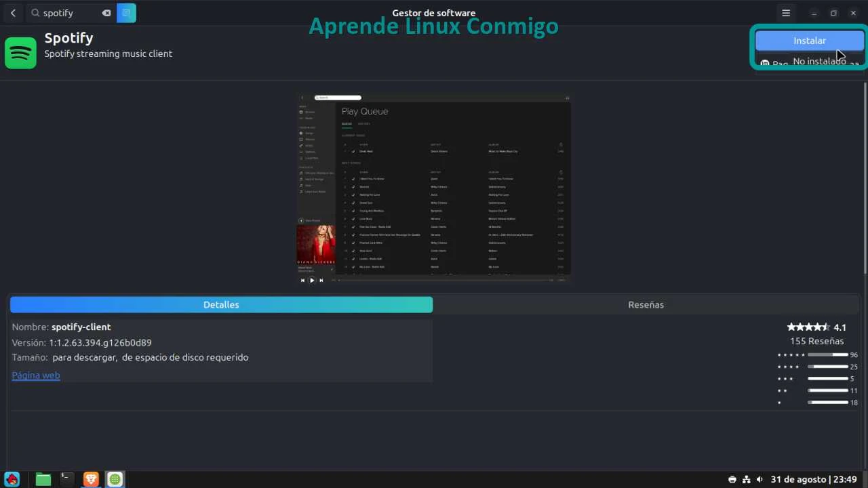The width and height of the screenshot is (868, 488).
Task: Toggle the blue button beside the search box
Action: pyautogui.click(x=126, y=13)
